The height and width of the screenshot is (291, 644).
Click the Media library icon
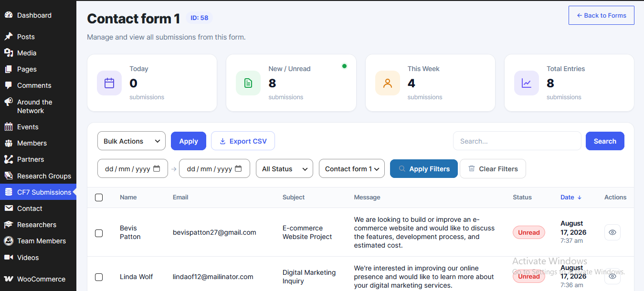(x=9, y=53)
